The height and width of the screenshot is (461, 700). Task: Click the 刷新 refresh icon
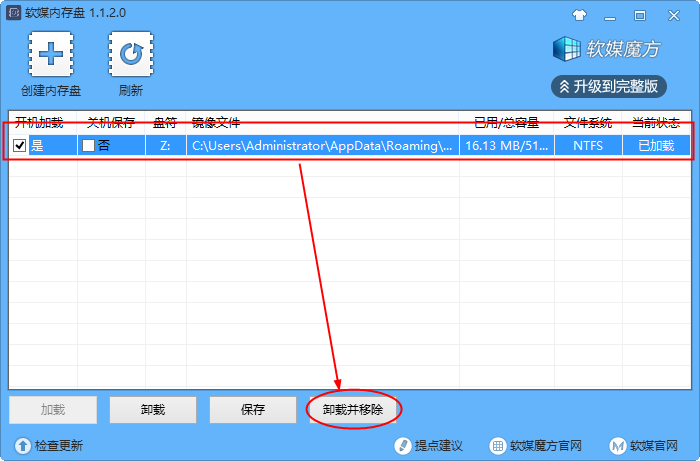[x=131, y=54]
